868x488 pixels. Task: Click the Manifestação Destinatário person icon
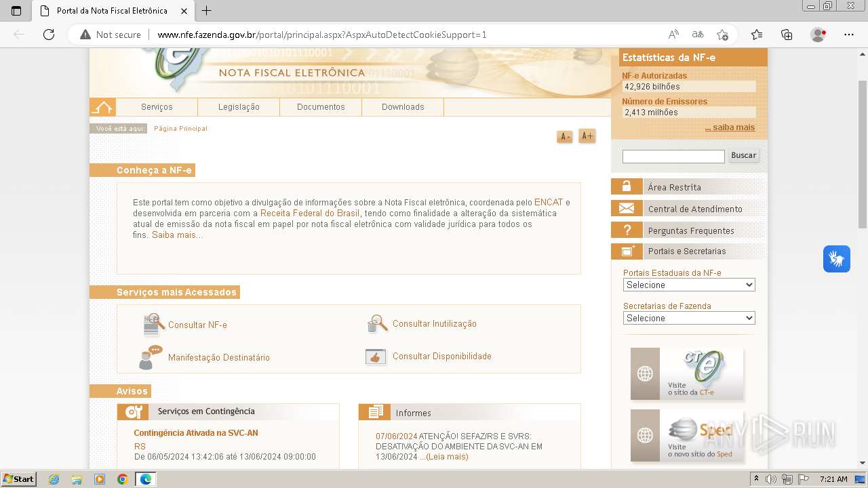(x=151, y=357)
